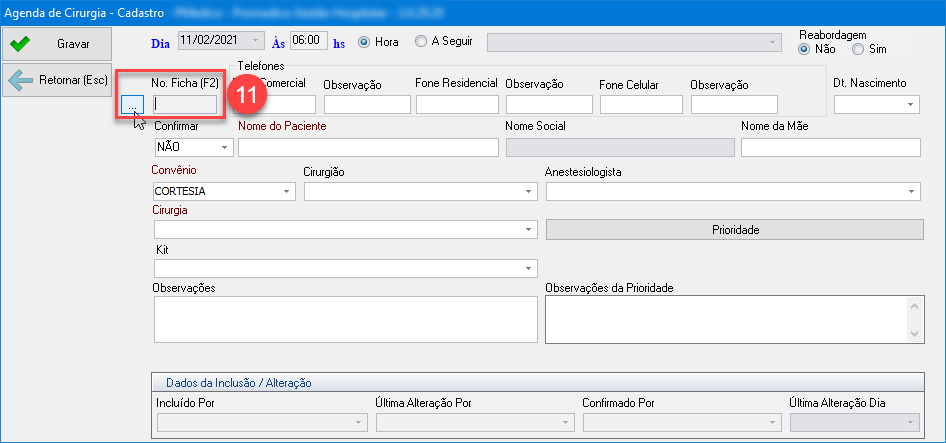Open the Kit dropdown list
Image resolution: width=946 pixels, height=443 pixels.
(x=528, y=268)
